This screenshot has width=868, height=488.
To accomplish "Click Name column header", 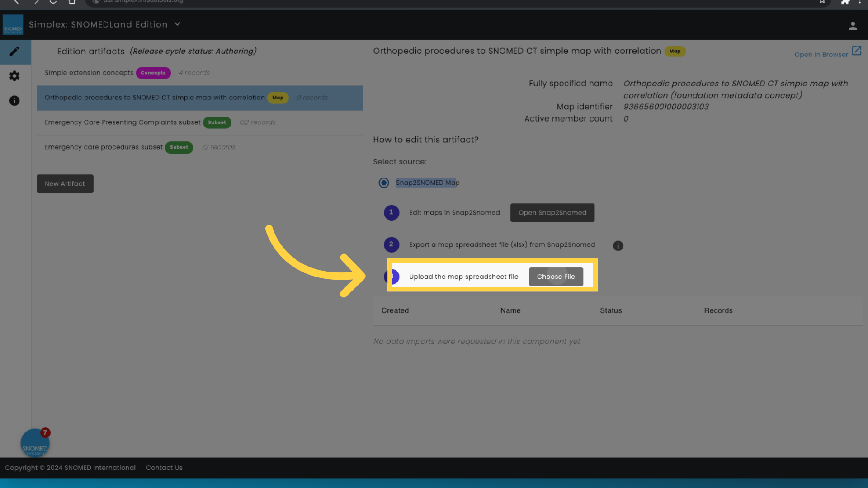I will click(x=510, y=311).
